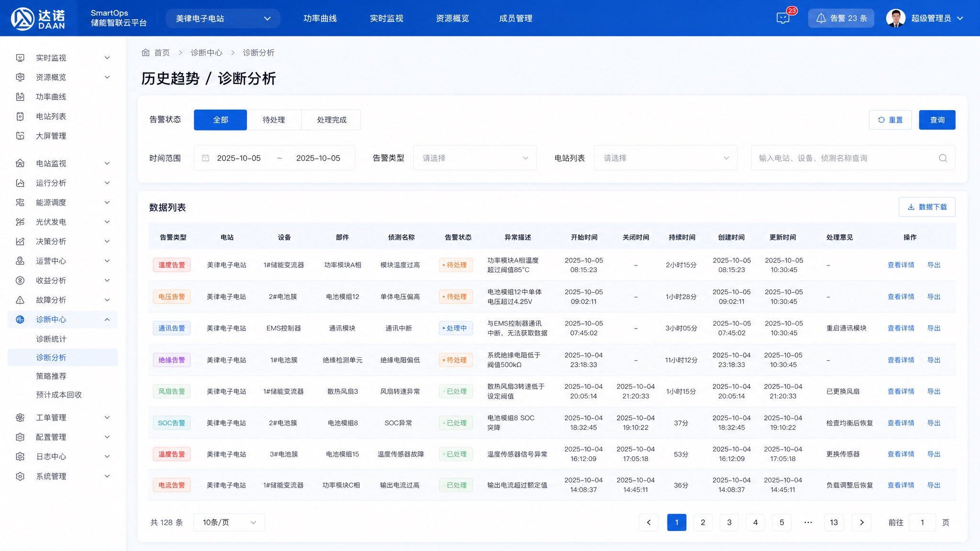Click the 故障分析 warning triangle icon
This screenshot has width=980, height=551.
tap(20, 300)
